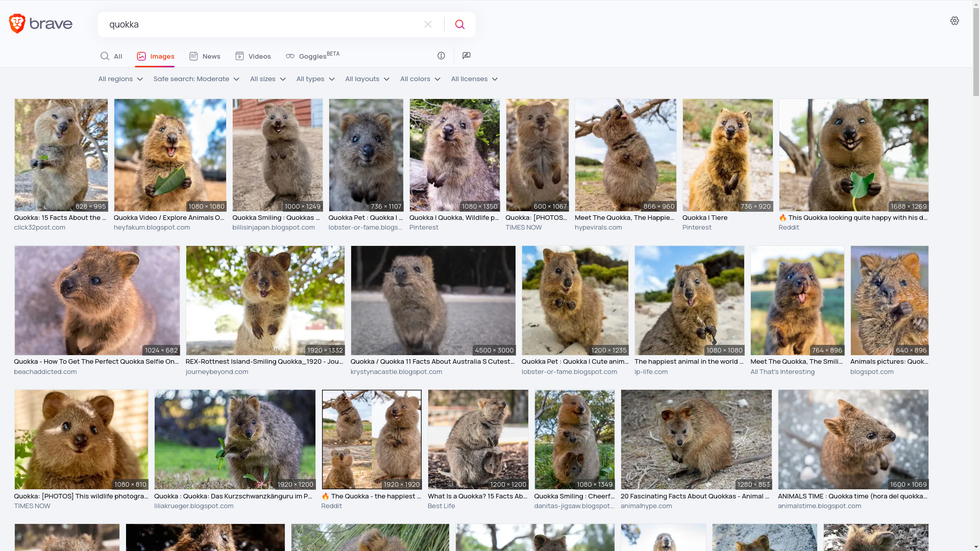Open the settings gear icon

954,21
